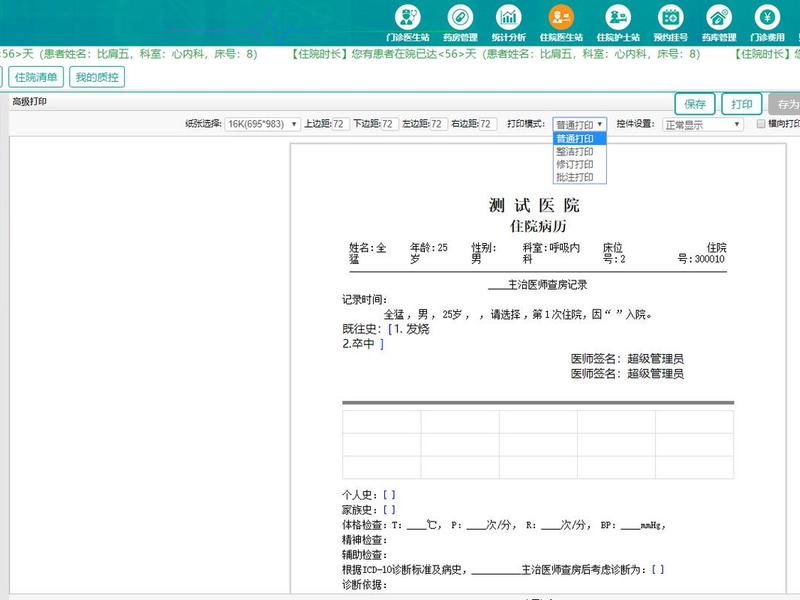Screen dimensions: 800x600
Task: Click the 住院号:300010 header text
Action: click(702, 253)
